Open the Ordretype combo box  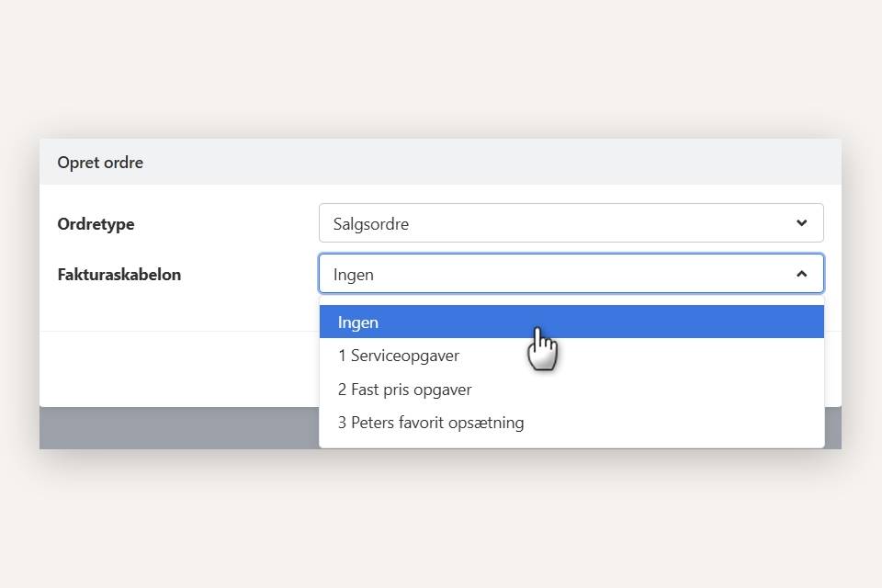570,223
